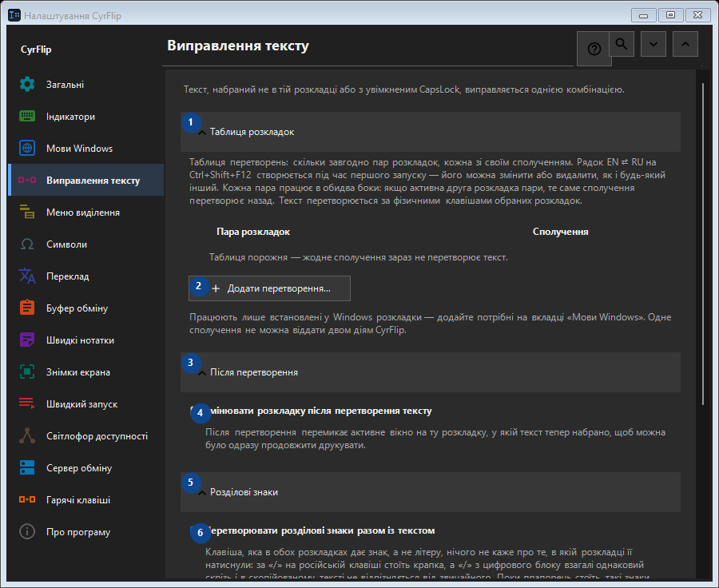This screenshot has width=719, height=588.
Task: Go to the Гарячі клавіші page
Action: pos(86,500)
